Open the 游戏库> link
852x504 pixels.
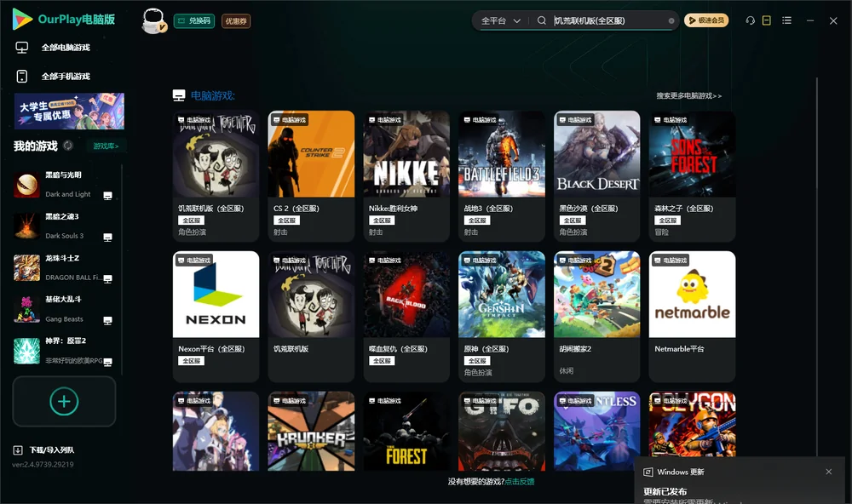coord(106,146)
